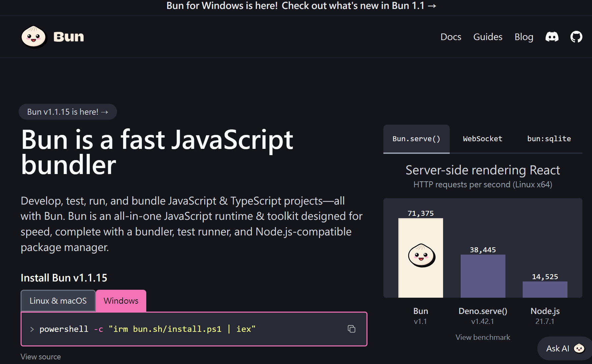This screenshot has height=364, width=592.
Task: Click the 'HTTP requests per second' subtitle
Action: (x=483, y=185)
